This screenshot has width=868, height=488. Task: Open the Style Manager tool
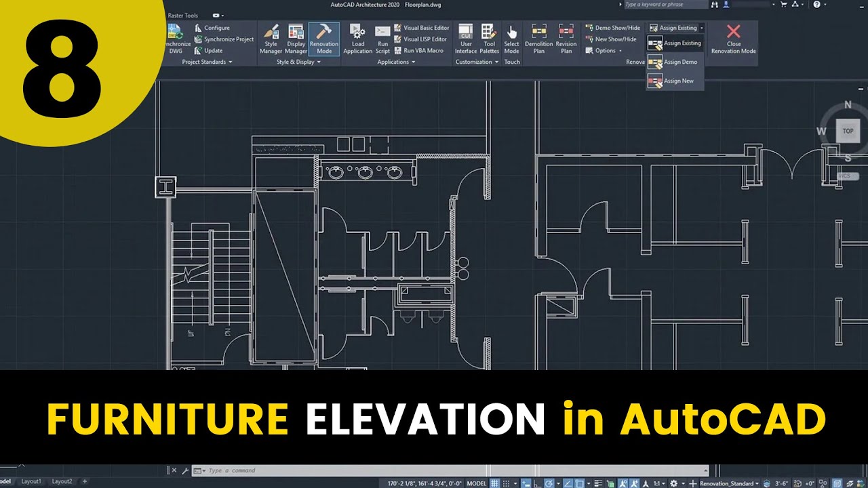pyautogui.click(x=271, y=39)
